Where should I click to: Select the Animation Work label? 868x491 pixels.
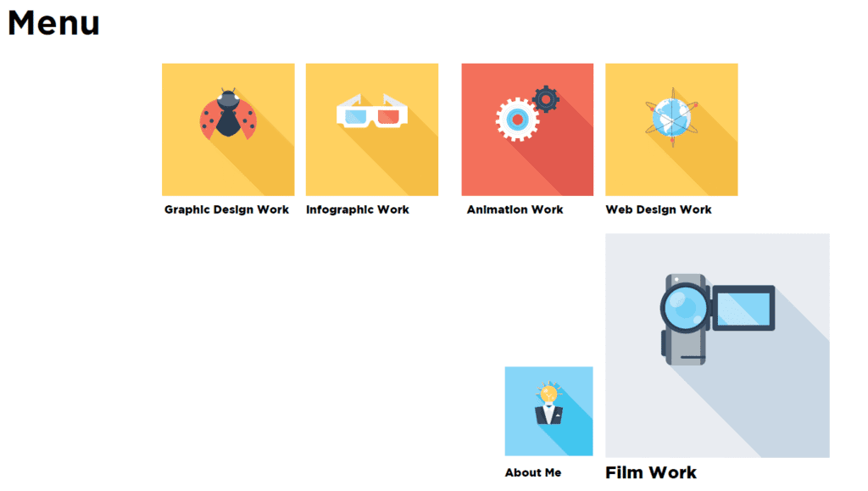click(x=515, y=209)
